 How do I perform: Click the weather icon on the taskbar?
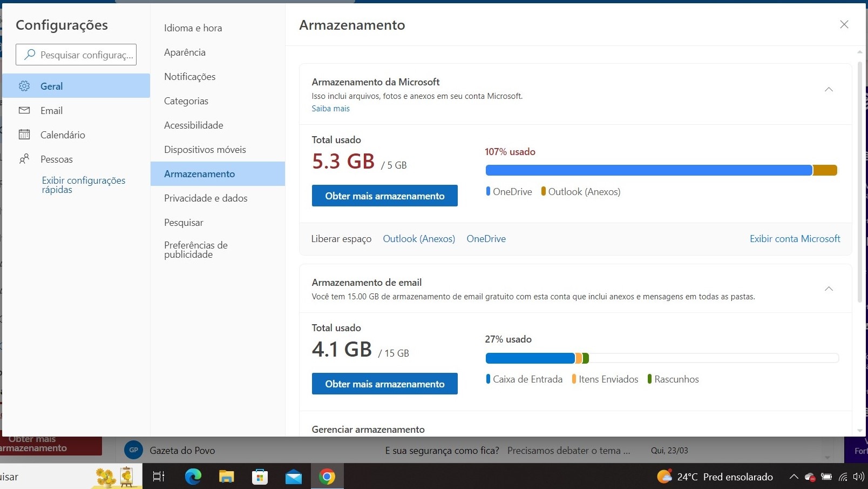pyautogui.click(x=664, y=477)
